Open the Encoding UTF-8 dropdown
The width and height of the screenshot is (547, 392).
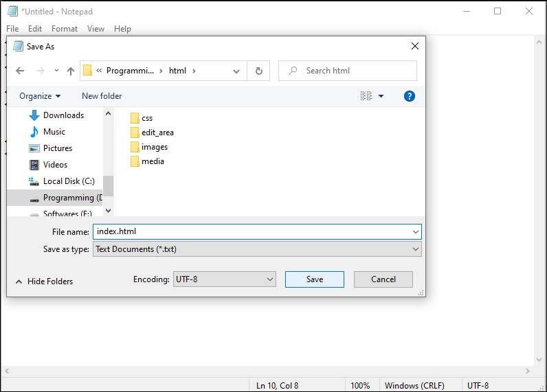coord(224,279)
